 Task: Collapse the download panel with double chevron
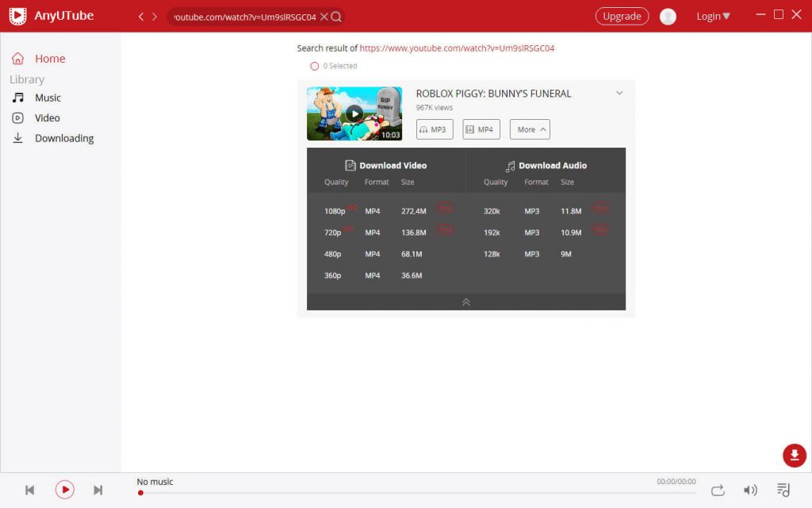point(466,302)
